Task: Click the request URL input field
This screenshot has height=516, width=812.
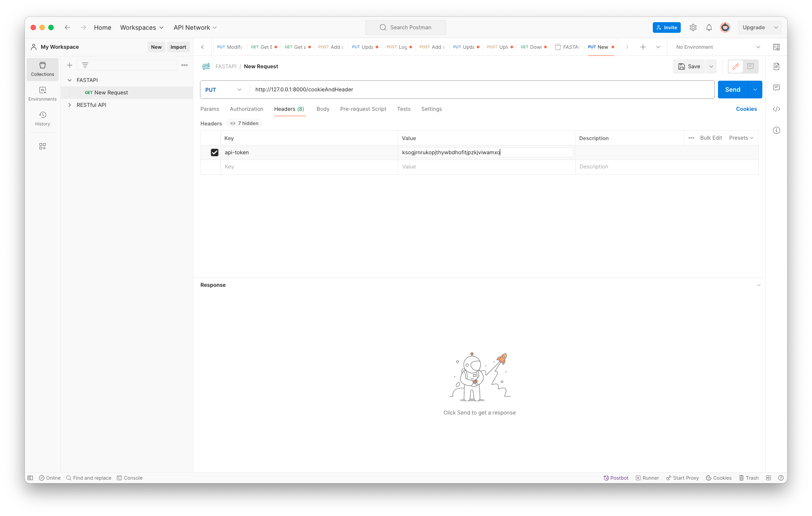Action: pyautogui.click(x=482, y=90)
